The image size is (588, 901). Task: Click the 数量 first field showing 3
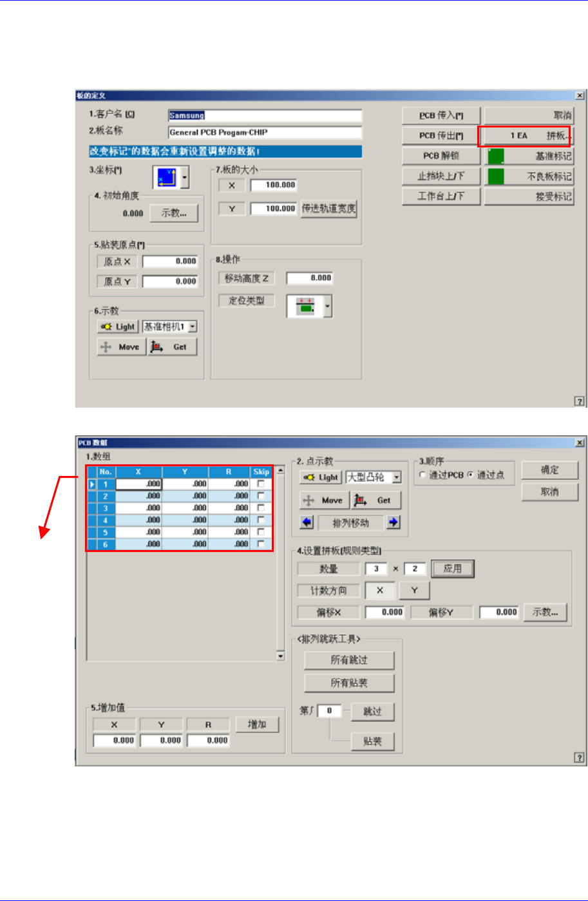[x=376, y=569]
